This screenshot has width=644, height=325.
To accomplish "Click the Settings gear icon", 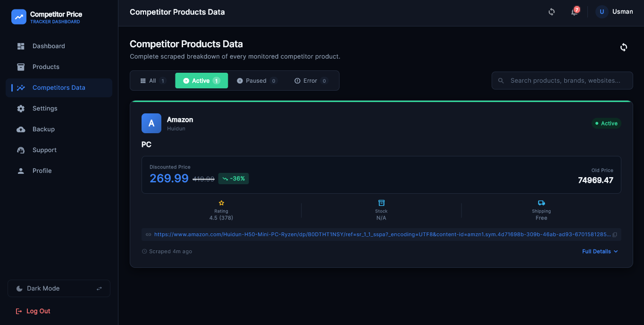I will tap(21, 108).
